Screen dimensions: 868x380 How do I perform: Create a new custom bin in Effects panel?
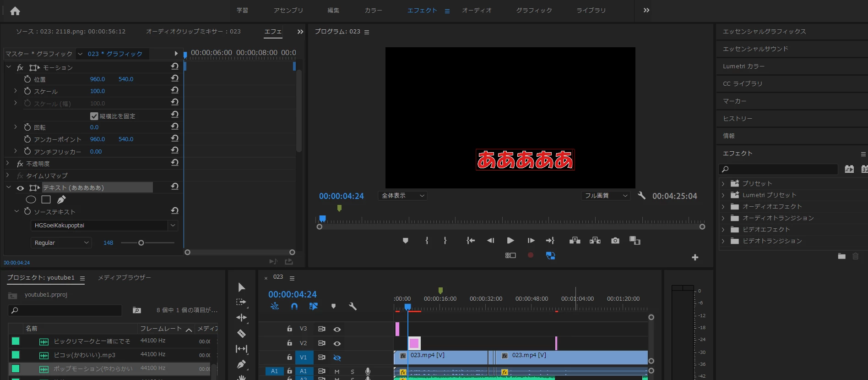tap(841, 256)
